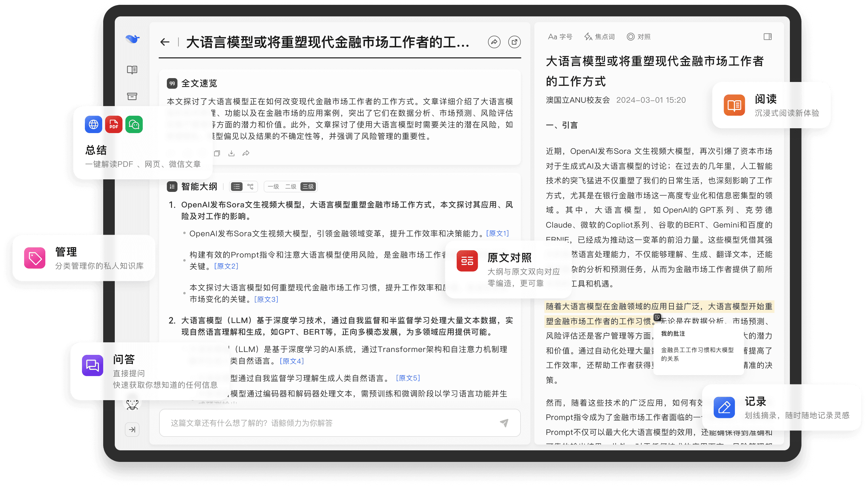Open the [原文1] source link
868x486 pixels.
tap(497, 233)
